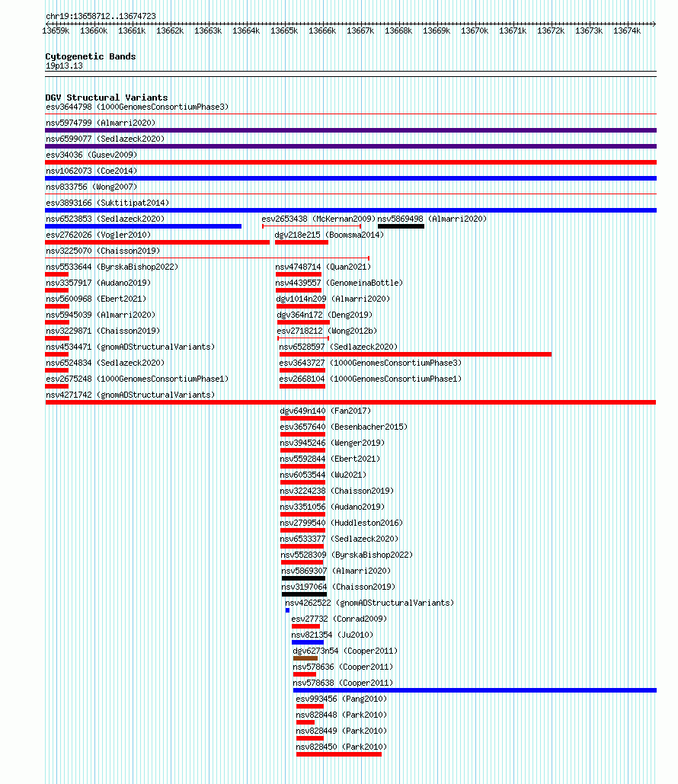Click the 13670k ruler position label
The height and width of the screenshot is (784, 678).
click(475, 31)
